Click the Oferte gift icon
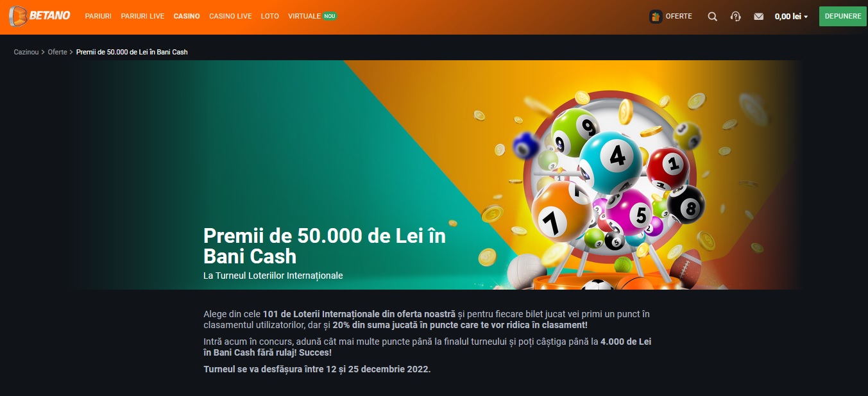The width and height of the screenshot is (868, 396). point(656,17)
